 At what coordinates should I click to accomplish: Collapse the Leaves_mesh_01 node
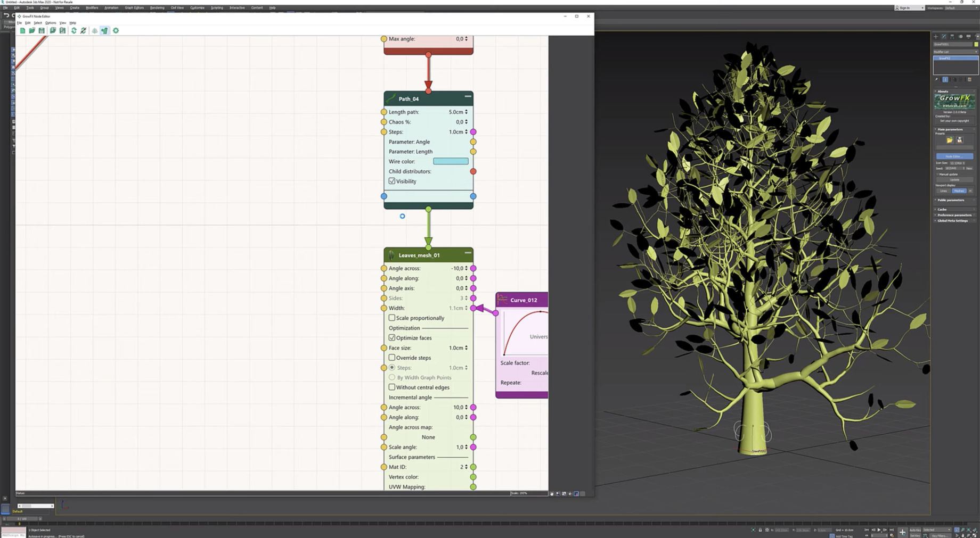[468, 253]
